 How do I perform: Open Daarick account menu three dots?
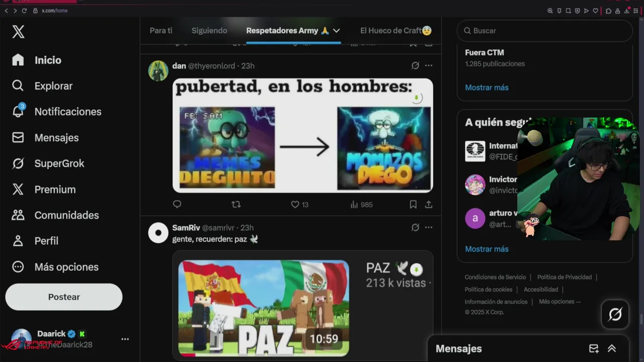[x=125, y=339]
